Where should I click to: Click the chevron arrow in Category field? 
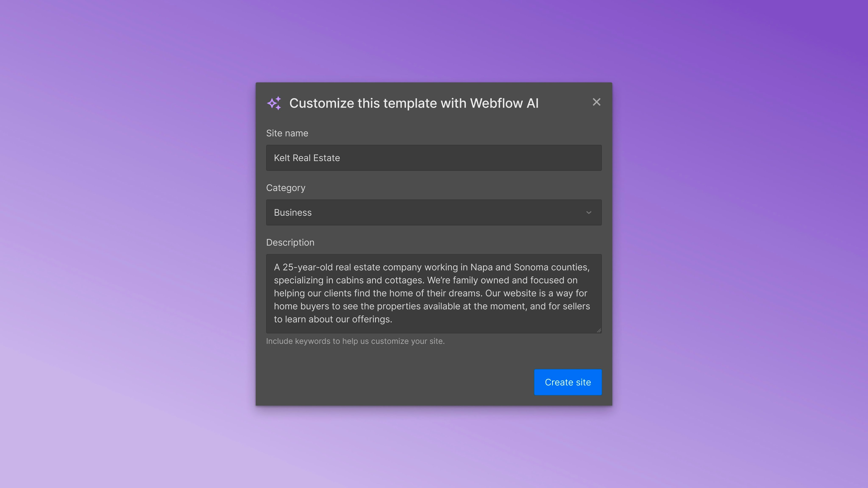589,213
